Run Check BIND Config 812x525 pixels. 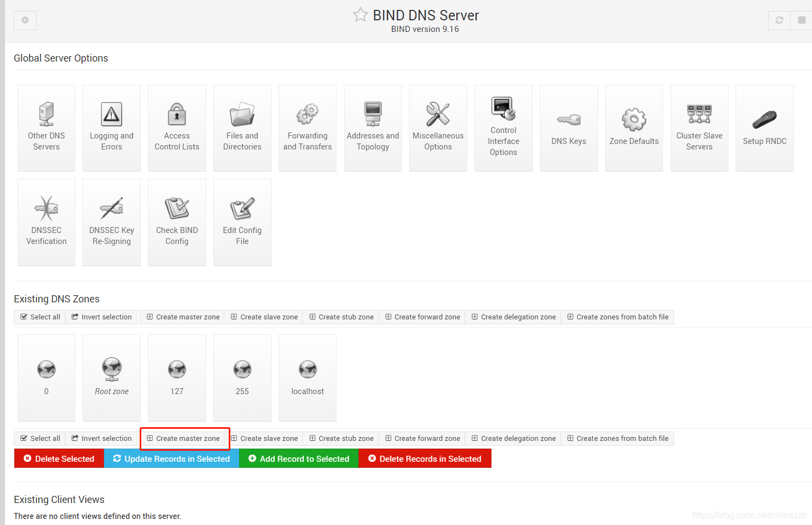point(177,222)
